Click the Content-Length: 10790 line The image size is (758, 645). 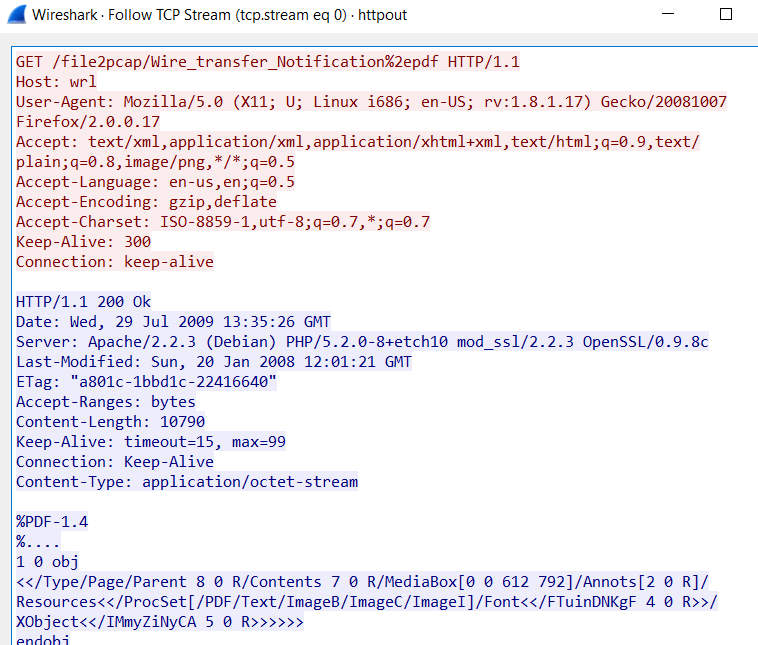[x=111, y=422]
